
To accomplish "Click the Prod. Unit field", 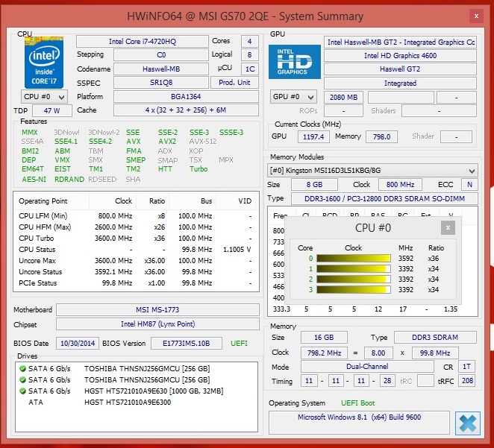I will (234, 83).
